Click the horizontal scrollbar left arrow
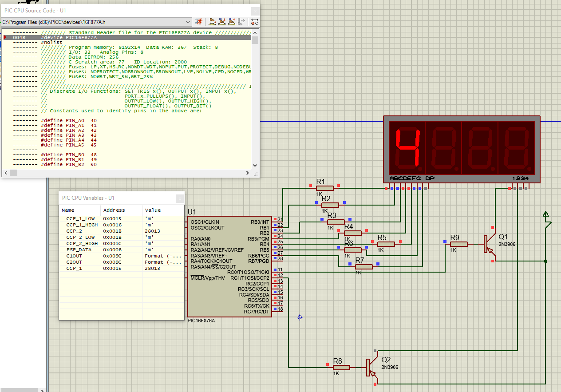 click(x=6, y=172)
